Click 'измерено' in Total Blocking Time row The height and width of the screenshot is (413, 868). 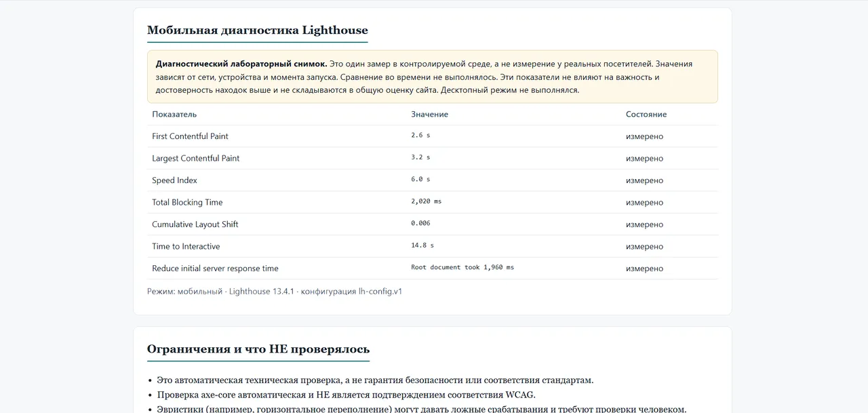tap(644, 202)
